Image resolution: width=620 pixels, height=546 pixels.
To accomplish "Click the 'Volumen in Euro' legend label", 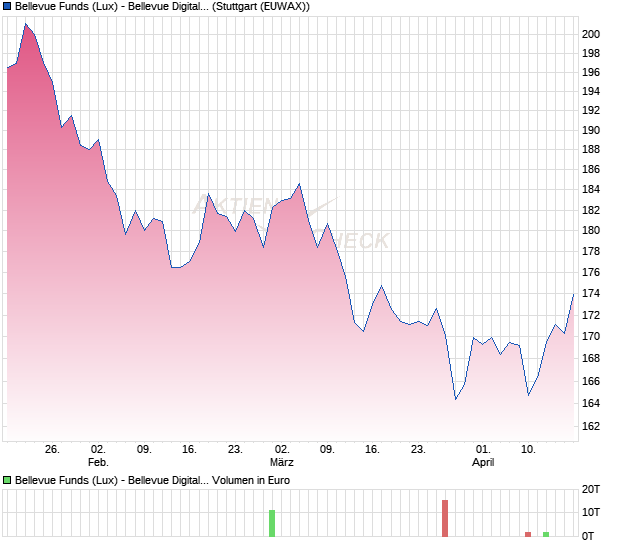I will pyautogui.click(x=251, y=480).
